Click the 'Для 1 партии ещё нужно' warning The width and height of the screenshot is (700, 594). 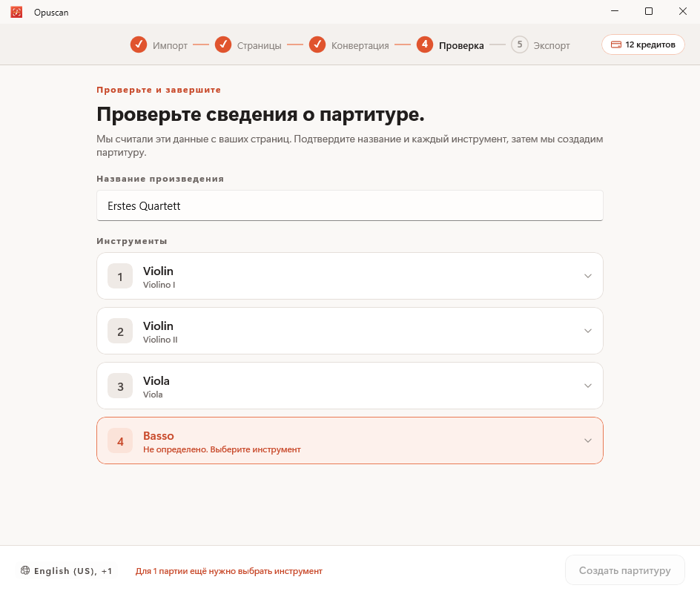229,571
